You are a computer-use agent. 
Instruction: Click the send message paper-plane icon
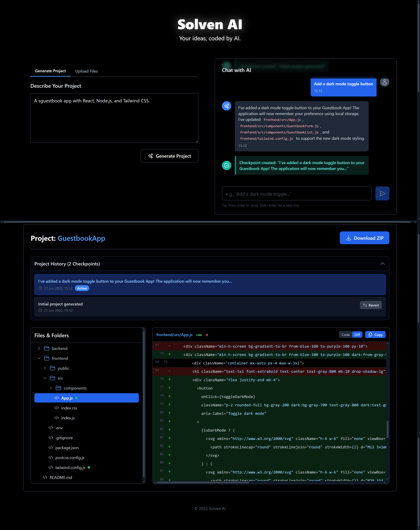382,193
